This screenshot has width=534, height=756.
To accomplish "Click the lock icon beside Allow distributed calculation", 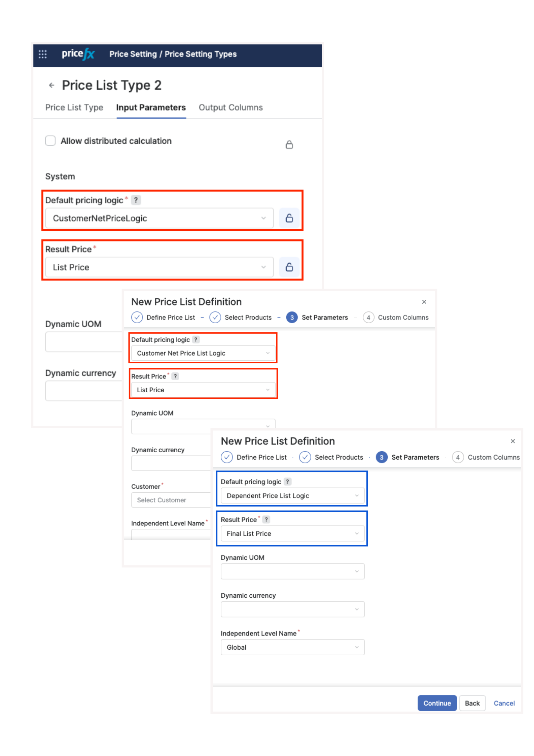I will click(x=289, y=145).
